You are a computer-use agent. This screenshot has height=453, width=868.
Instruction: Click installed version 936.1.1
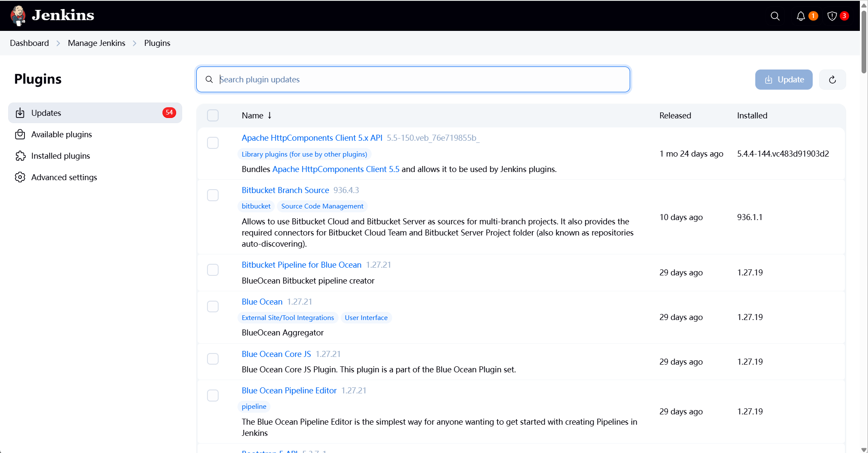(750, 217)
